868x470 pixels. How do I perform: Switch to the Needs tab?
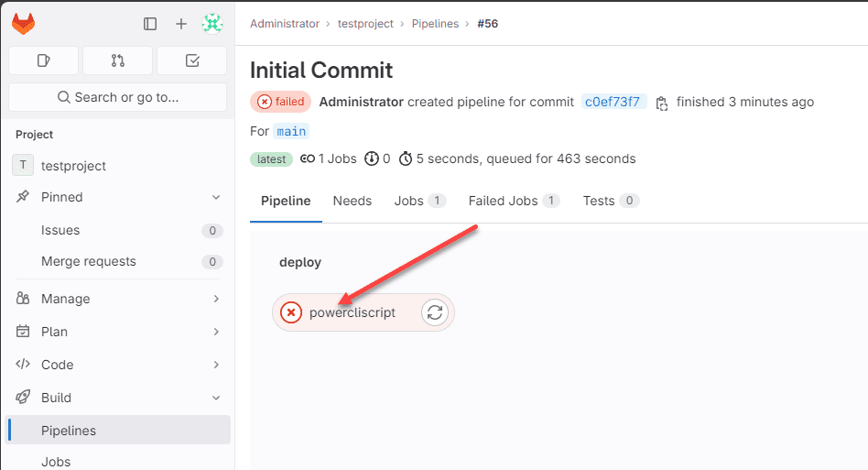pos(353,201)
